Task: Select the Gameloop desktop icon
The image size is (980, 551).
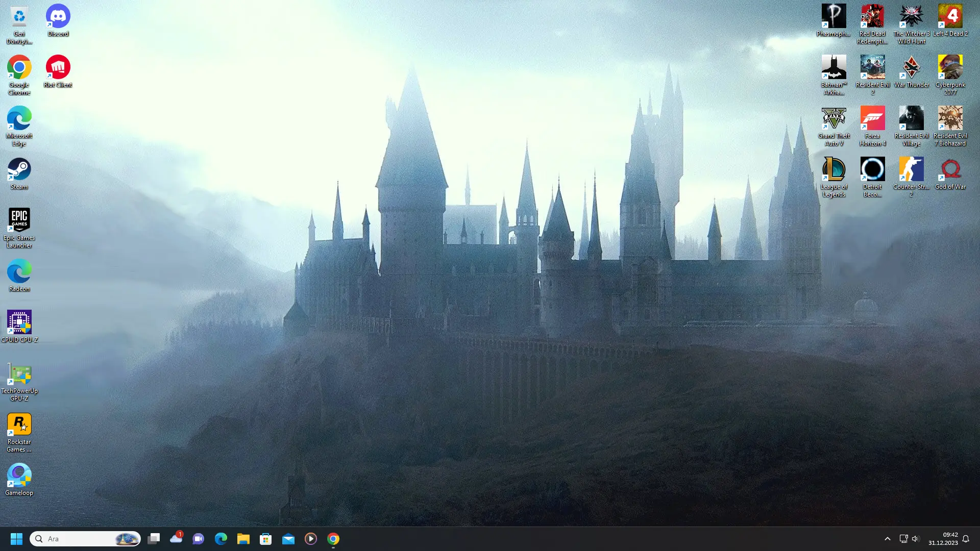Action: [19, 480]
